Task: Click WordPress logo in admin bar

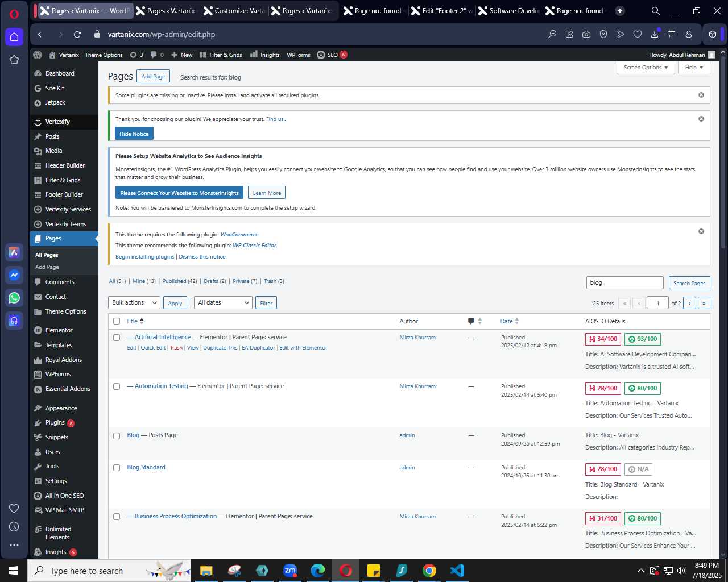Action: click(38, 55)
